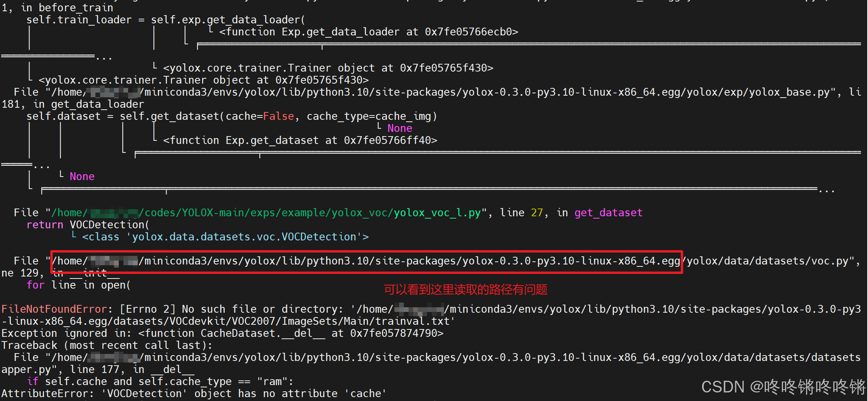Click 'Exception ignored in:' text
The image size is (868, 401).
click(67, 333)
